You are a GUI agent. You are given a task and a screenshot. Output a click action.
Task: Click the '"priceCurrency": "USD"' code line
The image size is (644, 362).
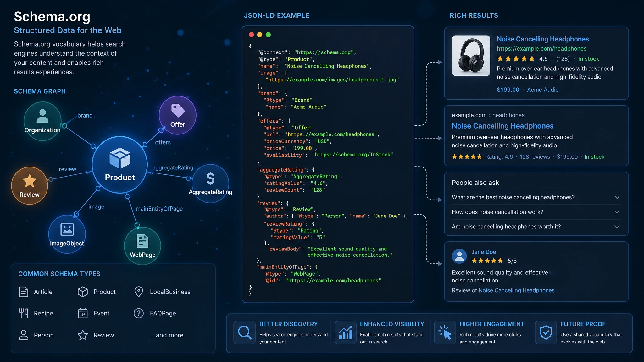[298, 141]
